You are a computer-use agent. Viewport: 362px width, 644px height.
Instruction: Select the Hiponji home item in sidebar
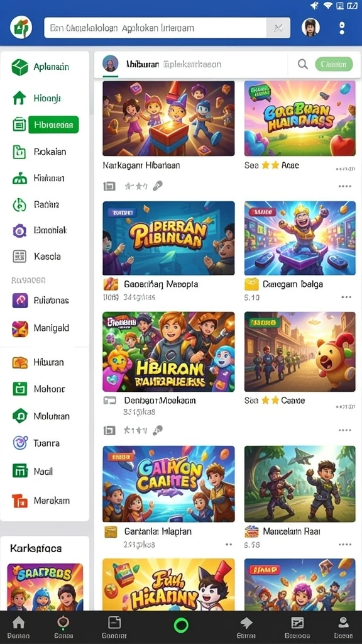pos(36,98)
